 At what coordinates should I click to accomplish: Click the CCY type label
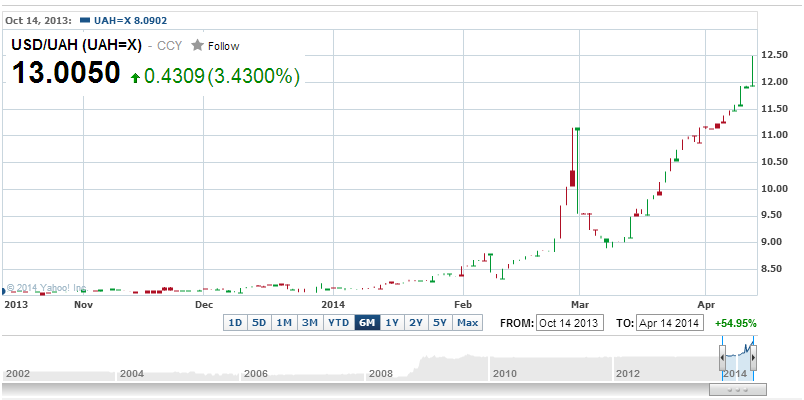(x=170, y=46)
